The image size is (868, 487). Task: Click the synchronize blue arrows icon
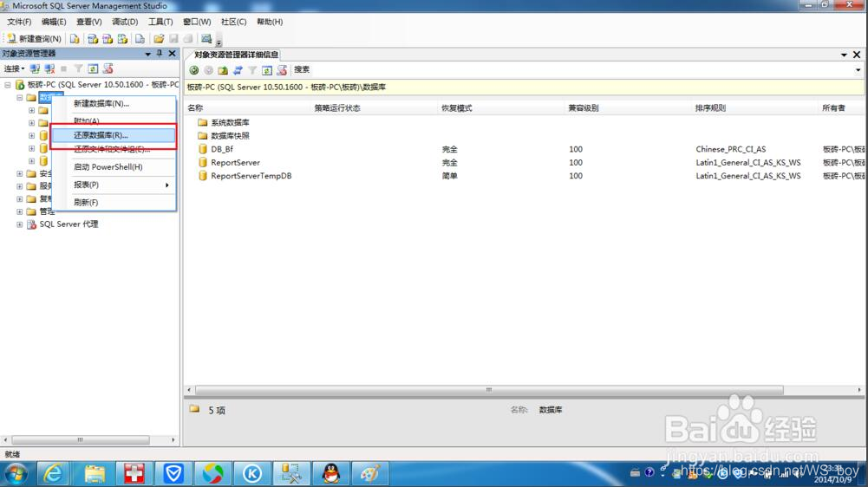(238, 69)
